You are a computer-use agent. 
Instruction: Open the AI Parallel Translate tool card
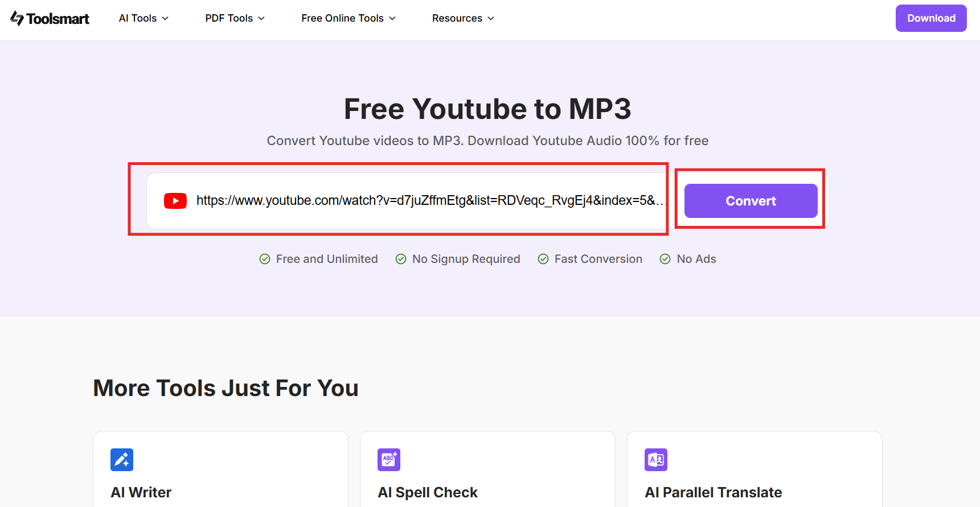coord(755,469)
